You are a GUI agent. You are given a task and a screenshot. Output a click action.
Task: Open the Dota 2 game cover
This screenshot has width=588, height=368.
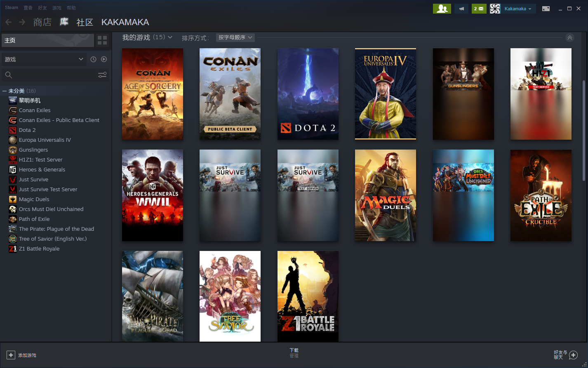[308, 94]
